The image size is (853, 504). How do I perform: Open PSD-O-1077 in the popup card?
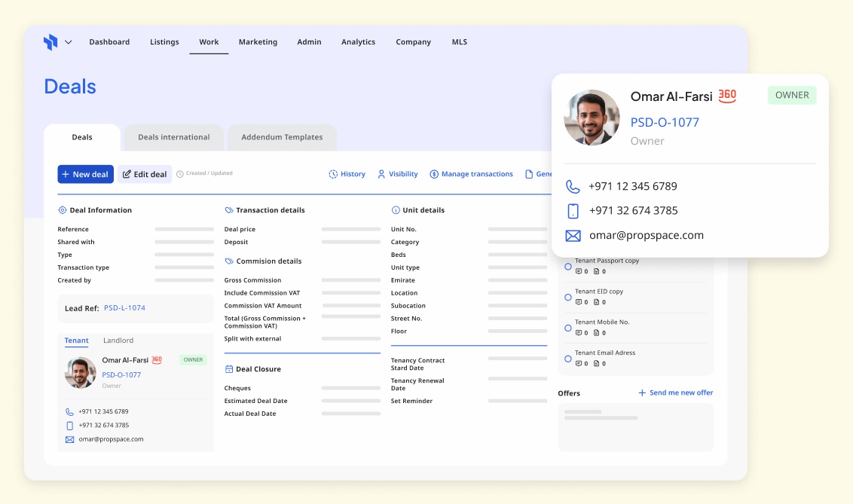(665, 122)
